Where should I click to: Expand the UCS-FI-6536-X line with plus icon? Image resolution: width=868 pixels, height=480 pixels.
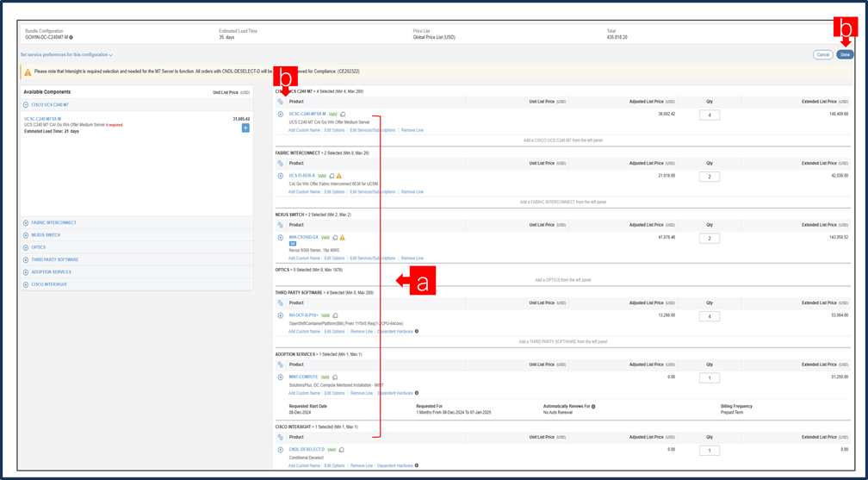point(280,176)
